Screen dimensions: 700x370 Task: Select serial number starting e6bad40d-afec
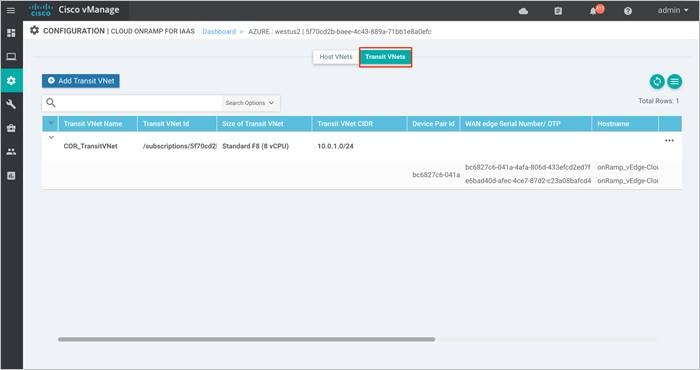click(528, 181)
